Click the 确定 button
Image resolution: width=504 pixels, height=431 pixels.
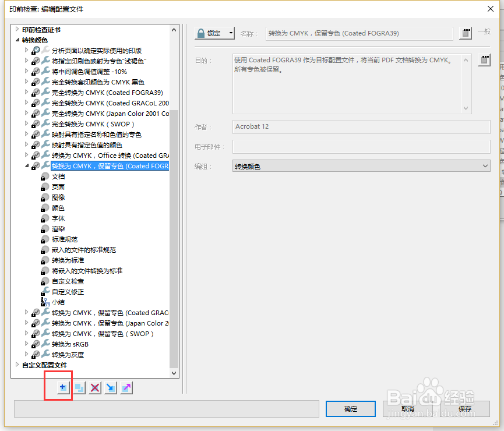[351, 409]
